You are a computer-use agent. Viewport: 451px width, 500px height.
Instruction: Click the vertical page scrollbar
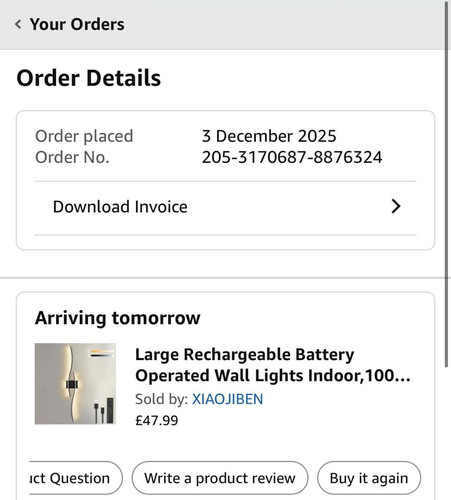point(447,183)
